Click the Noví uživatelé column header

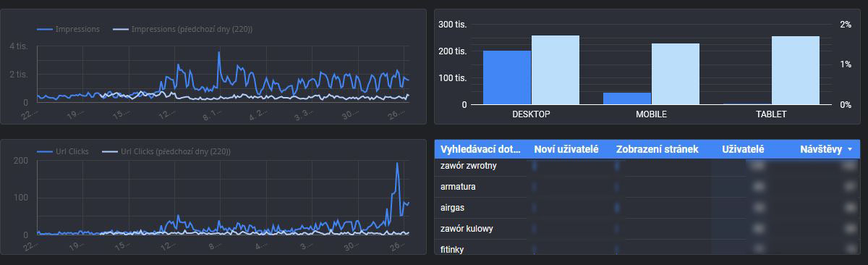click(566, 149)
